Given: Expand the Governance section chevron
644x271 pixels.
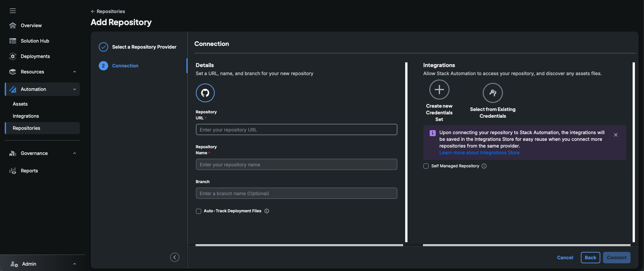Looking at the screenshot, I should coord(75,153).
